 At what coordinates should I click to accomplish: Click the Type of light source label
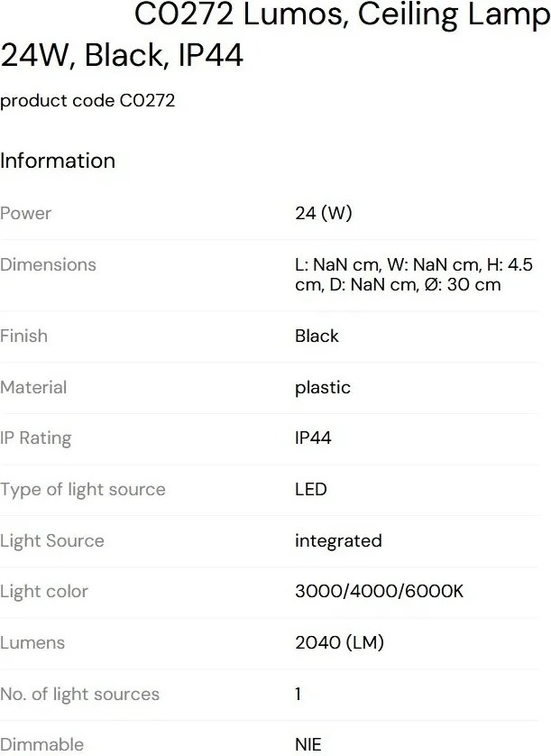click(83, 490)
